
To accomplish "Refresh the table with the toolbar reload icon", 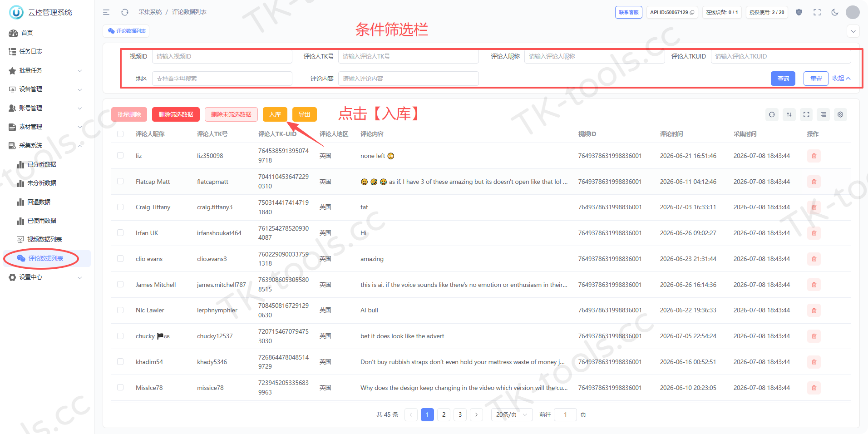I will click(772, 114).
